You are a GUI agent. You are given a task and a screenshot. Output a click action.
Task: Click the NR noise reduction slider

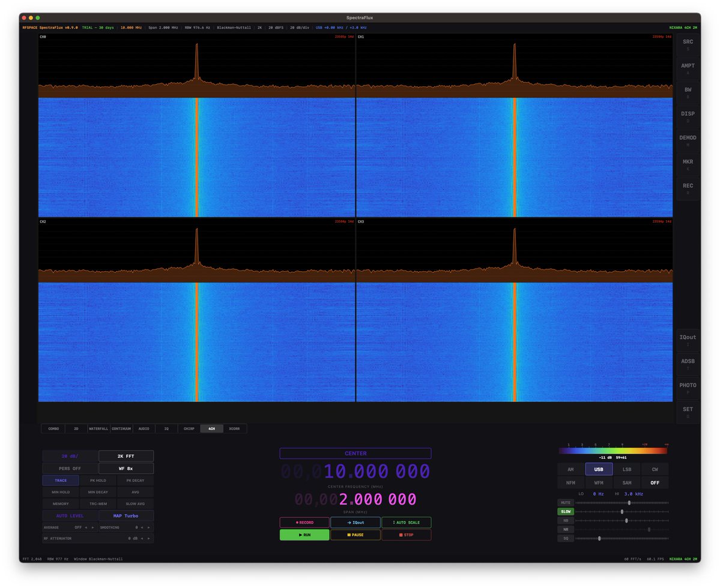tap(622, 529)
